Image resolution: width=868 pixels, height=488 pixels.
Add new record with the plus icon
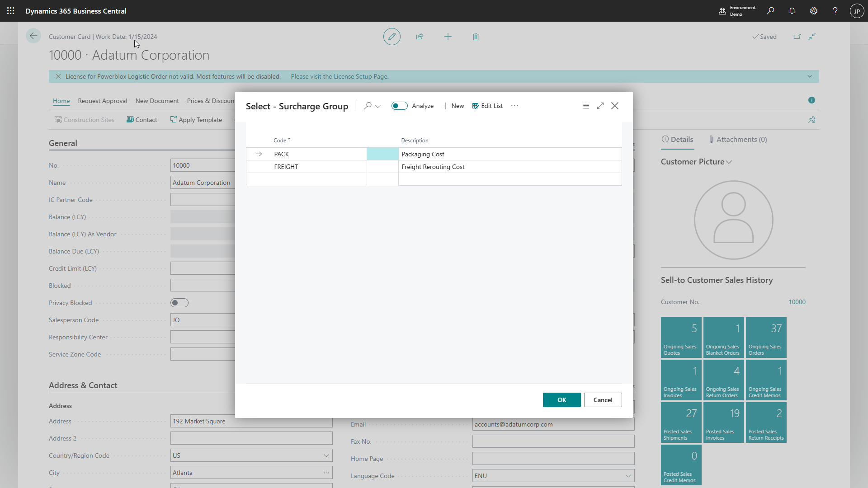point(448,37)
